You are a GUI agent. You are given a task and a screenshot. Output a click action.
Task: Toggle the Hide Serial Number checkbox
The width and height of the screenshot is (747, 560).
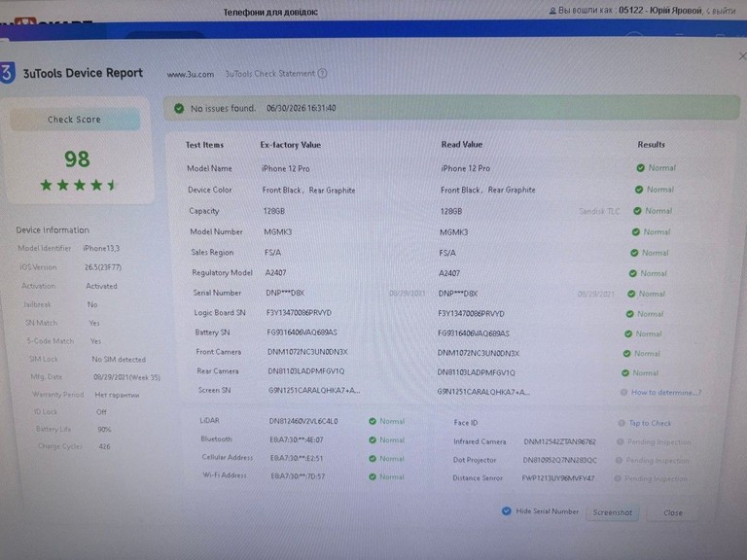507,511
